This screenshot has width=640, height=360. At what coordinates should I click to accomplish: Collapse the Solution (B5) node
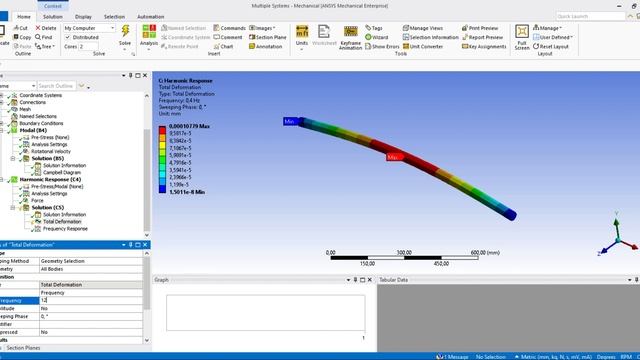coord(13,158)
